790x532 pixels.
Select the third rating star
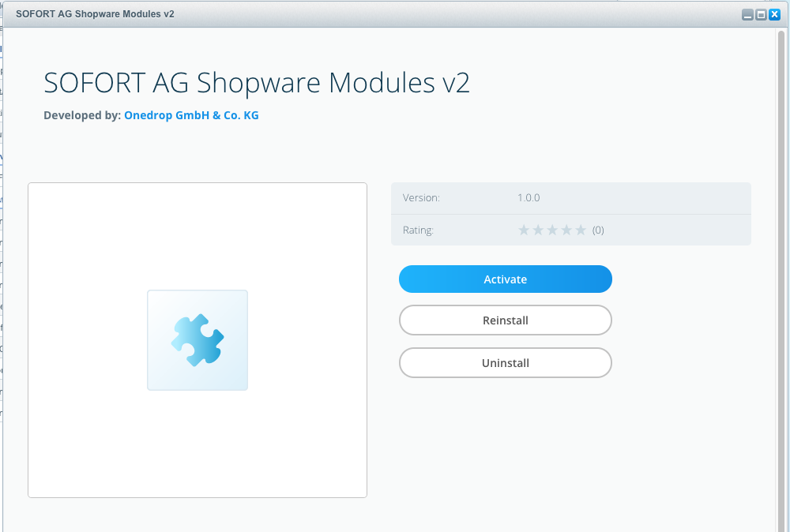coord(552,230)
